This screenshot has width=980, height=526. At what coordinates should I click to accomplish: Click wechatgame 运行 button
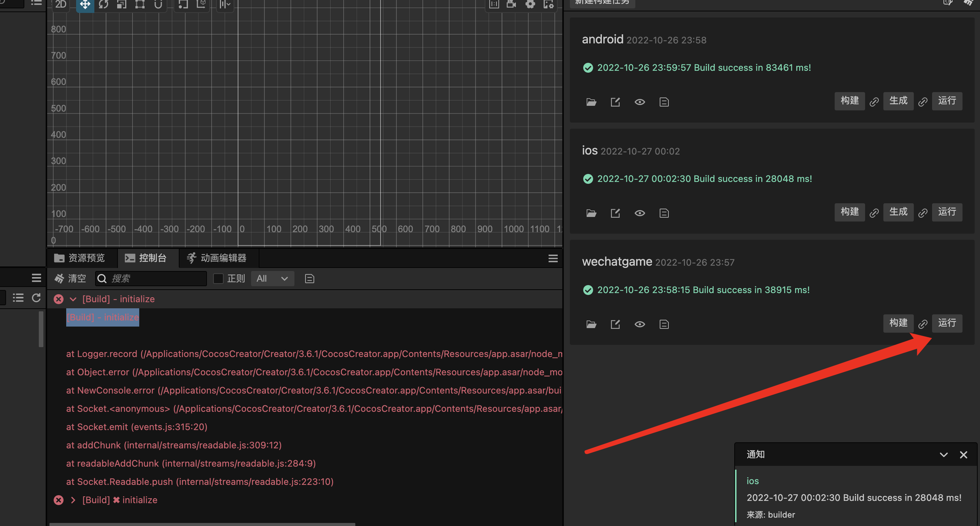tap(947, 323)
